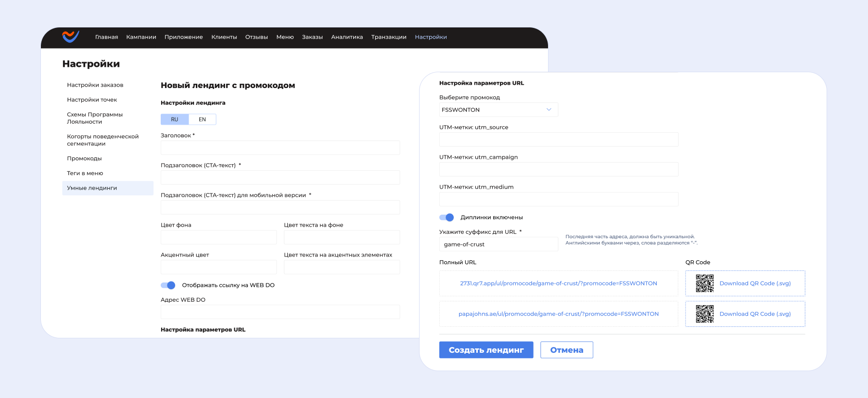868x398 pixels.
Task: Toggle the Диплинки включены switch
Action: pyautogui.click(x=447, y=218)
